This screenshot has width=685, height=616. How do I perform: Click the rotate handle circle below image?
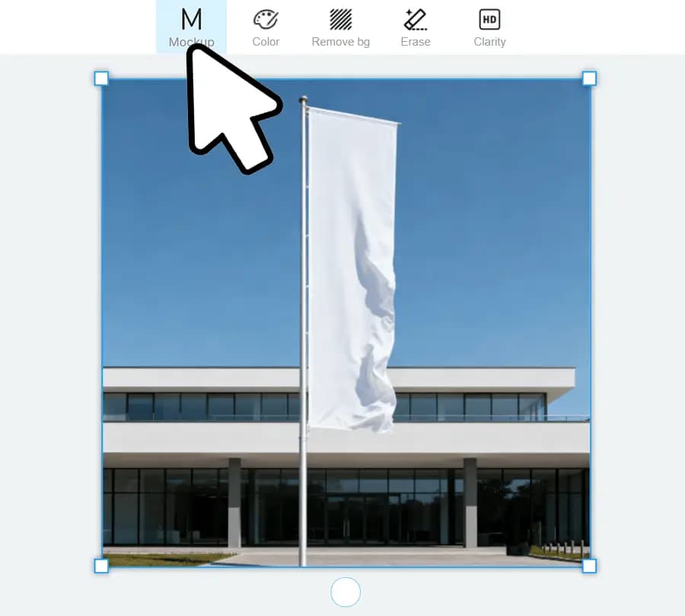point(346,592)
